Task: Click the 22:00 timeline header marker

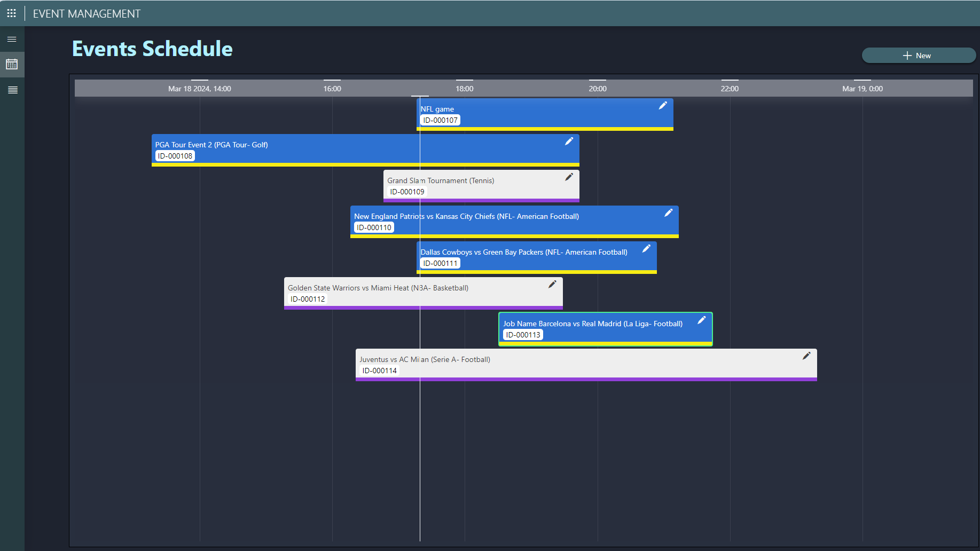Action: [730, 89]
